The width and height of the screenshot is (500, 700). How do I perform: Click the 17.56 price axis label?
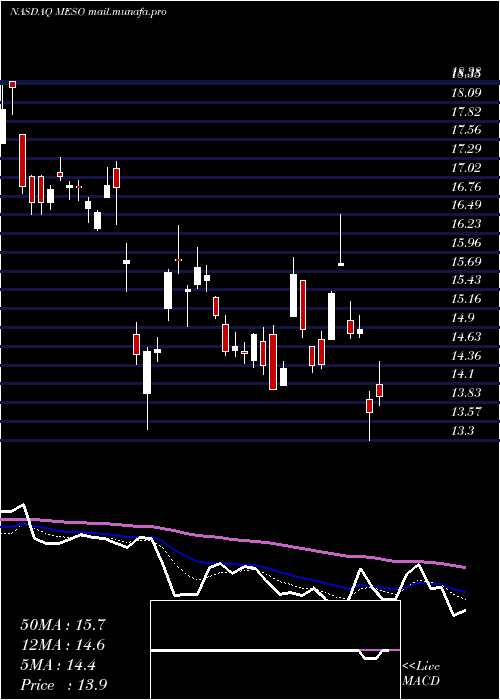467,130
